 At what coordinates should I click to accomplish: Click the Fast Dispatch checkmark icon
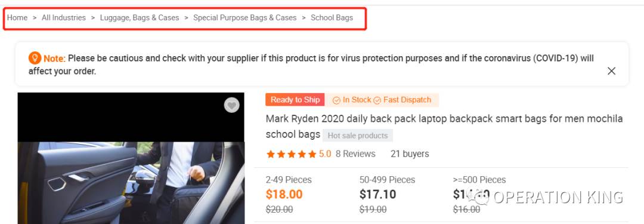[x=377, y=100]
